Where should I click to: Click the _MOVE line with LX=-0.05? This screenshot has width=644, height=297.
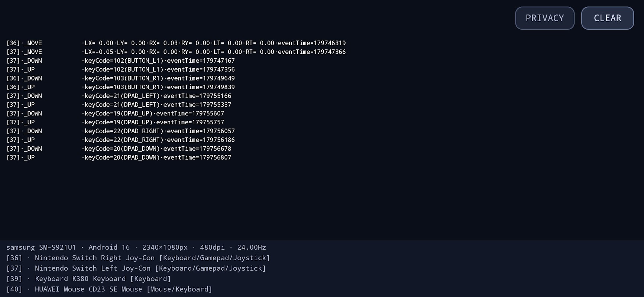(176, 52)
